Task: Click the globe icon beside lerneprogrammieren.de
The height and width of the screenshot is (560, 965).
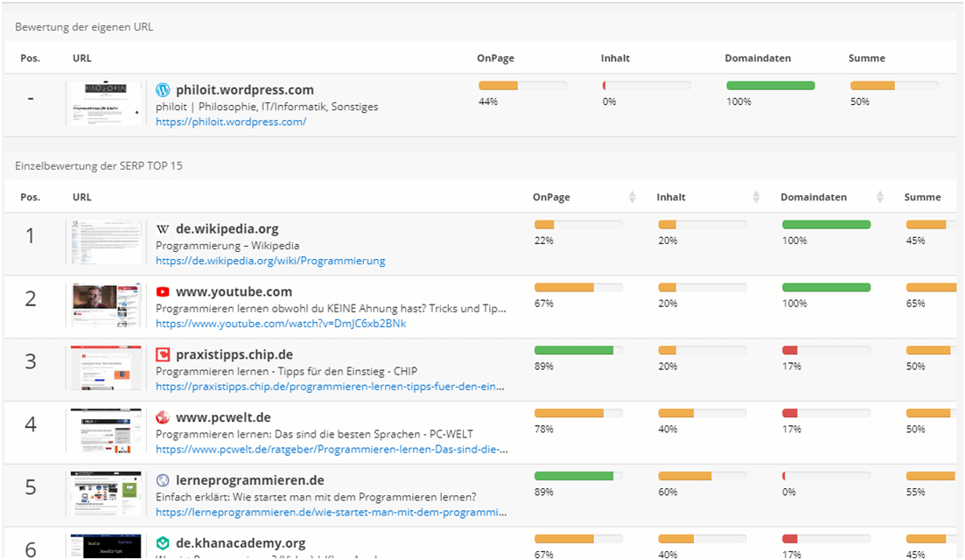Action: tap(163, 480)
